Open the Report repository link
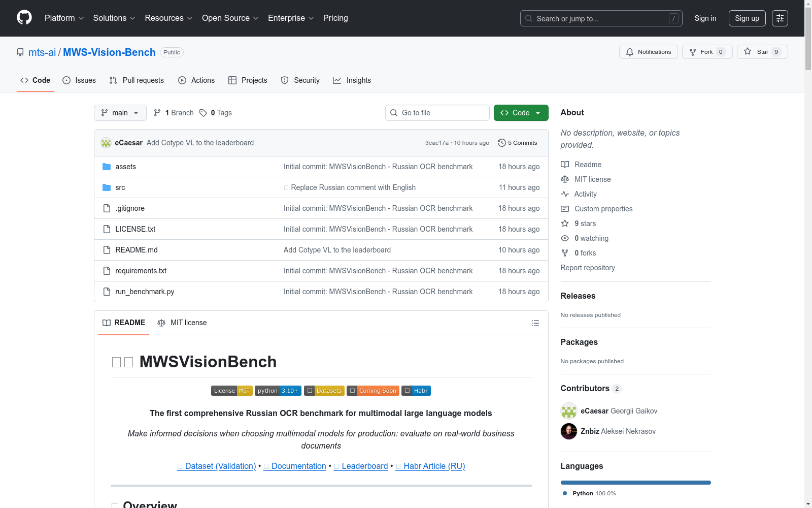 point(588,268)
